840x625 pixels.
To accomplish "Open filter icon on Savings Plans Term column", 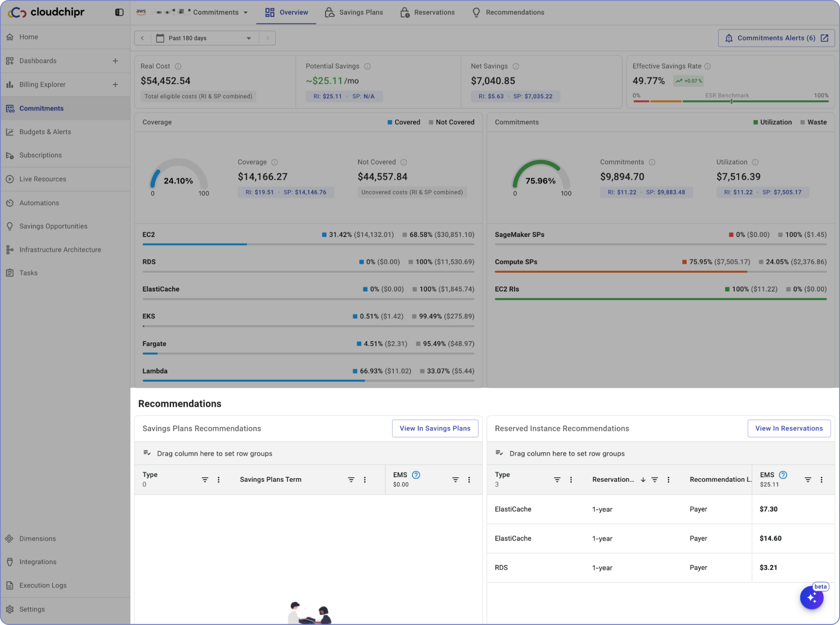I will (x=351, y=480).
